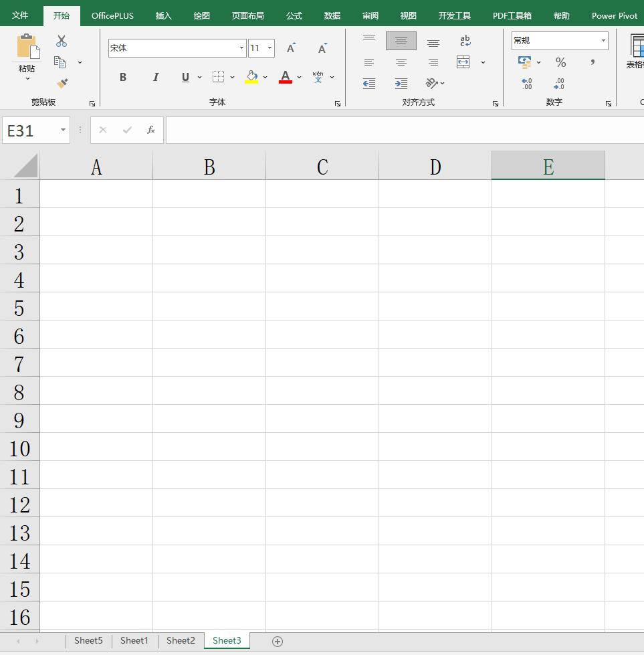Open 剪贴板 pane launcher
Viewport: 644px width, 655px height.
(92, 104)
